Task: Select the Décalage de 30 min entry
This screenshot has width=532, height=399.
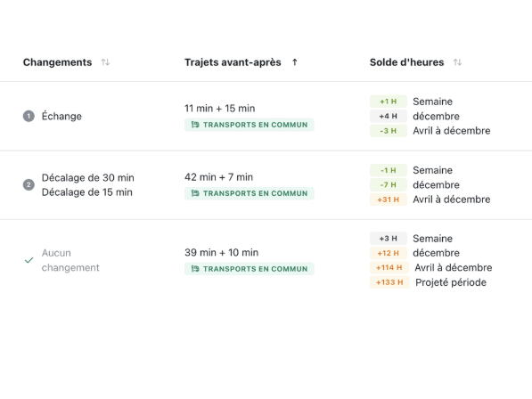Action: [x=88, y=177]
